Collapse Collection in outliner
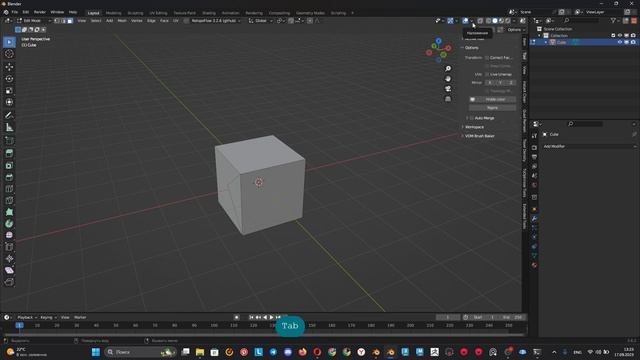This screenshot has height=360, width=640. tap(539, 36)
